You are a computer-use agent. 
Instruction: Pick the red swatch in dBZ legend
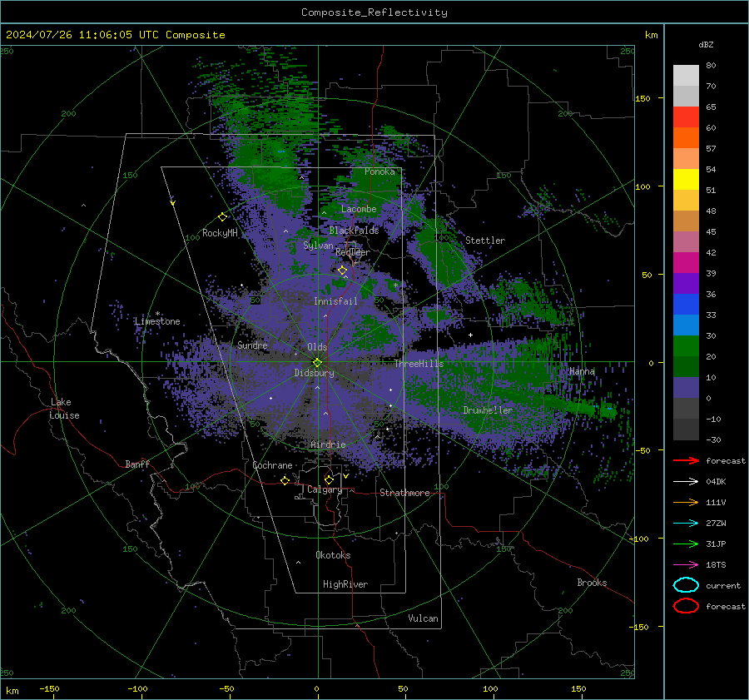coord(686,117)
